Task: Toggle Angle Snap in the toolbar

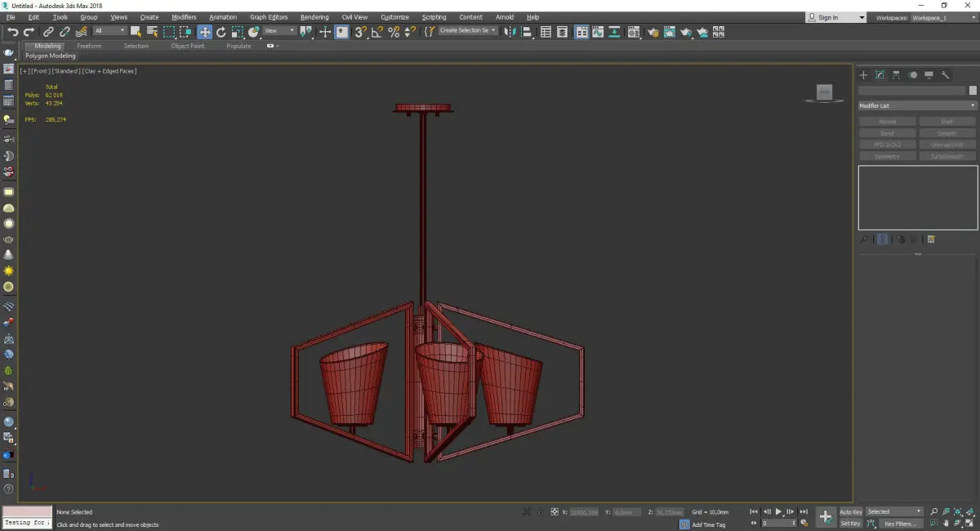Action: (376, 32)
